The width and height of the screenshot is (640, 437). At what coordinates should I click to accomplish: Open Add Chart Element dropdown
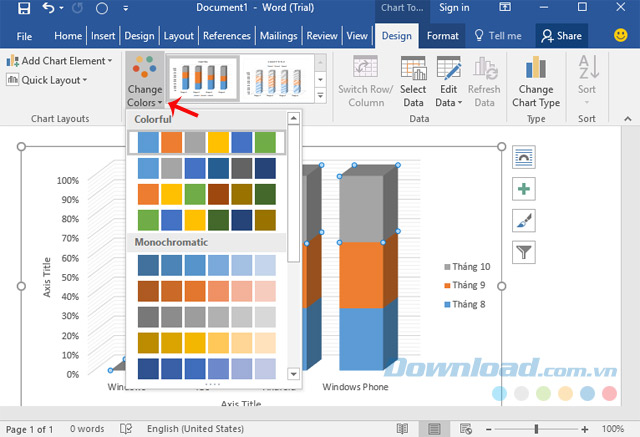point(60,61)
